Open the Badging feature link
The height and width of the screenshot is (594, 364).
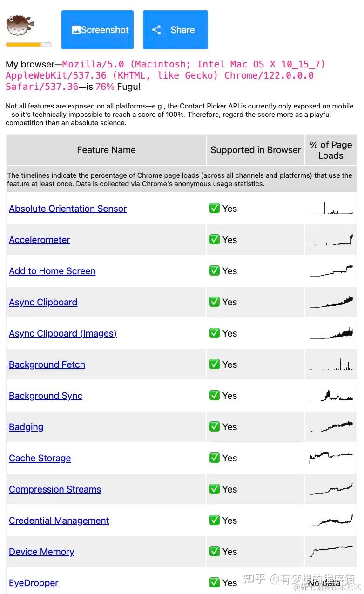[x=26, y=427]
